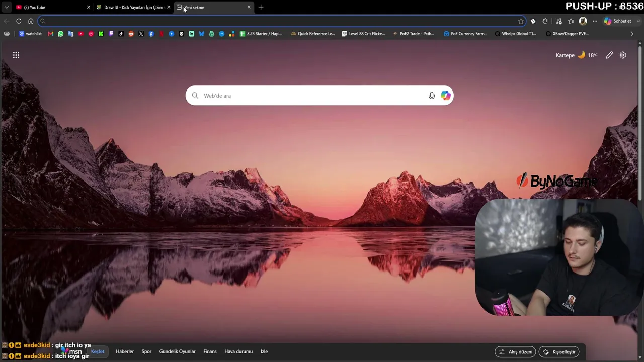Open Level 88 Crit Flicker bookmark

tap(363, 34)
